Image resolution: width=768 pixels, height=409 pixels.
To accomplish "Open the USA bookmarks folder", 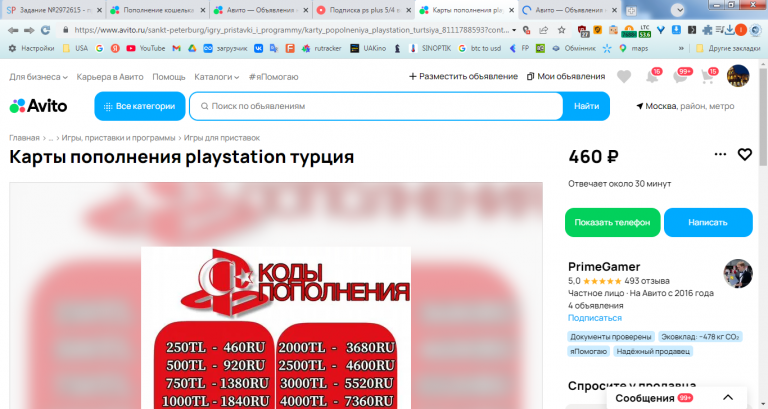I will [75, 48].
